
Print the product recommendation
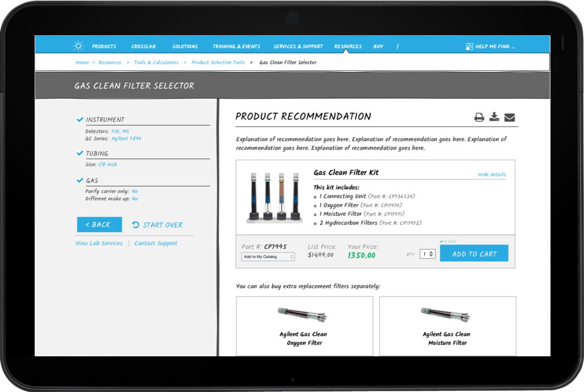click(479, 117)
